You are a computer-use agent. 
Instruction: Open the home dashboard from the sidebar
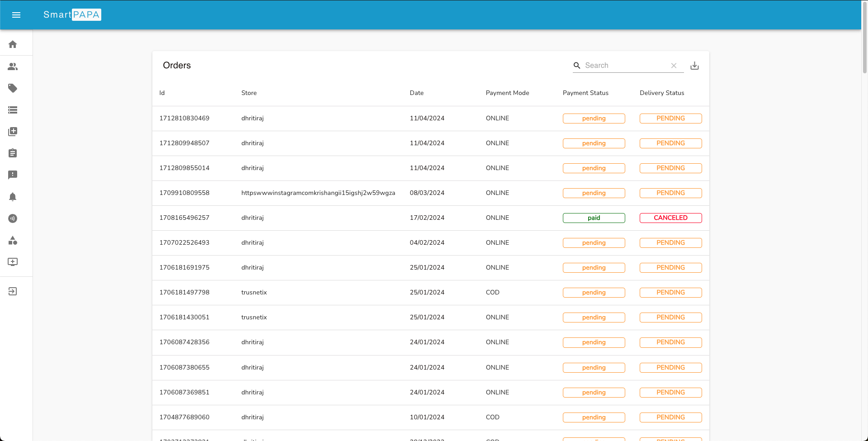[13, 44]
